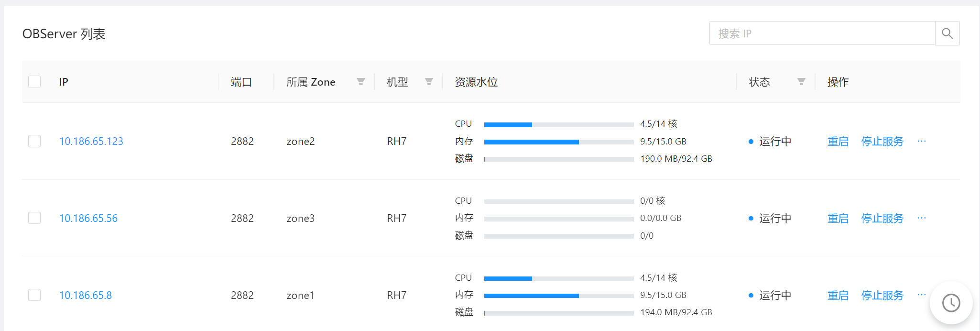
Task: Click 停止服务 for server 10.186.65.56
Action: pyautogui.click(x=882, y=219)
